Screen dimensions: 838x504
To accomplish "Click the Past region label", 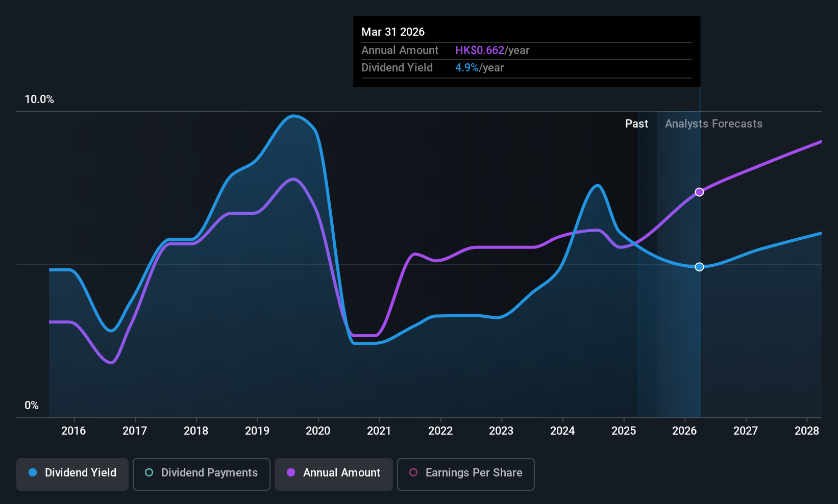I will [636, 123].
